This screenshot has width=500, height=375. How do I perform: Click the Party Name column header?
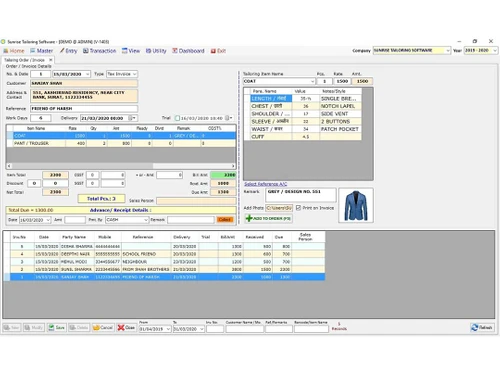click(74, 237)
